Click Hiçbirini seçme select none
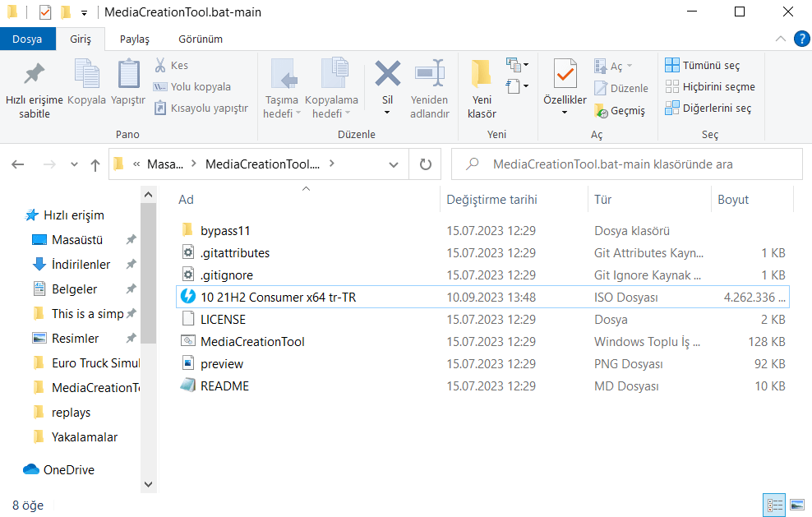The image size is (812, 517). point(710,86)
